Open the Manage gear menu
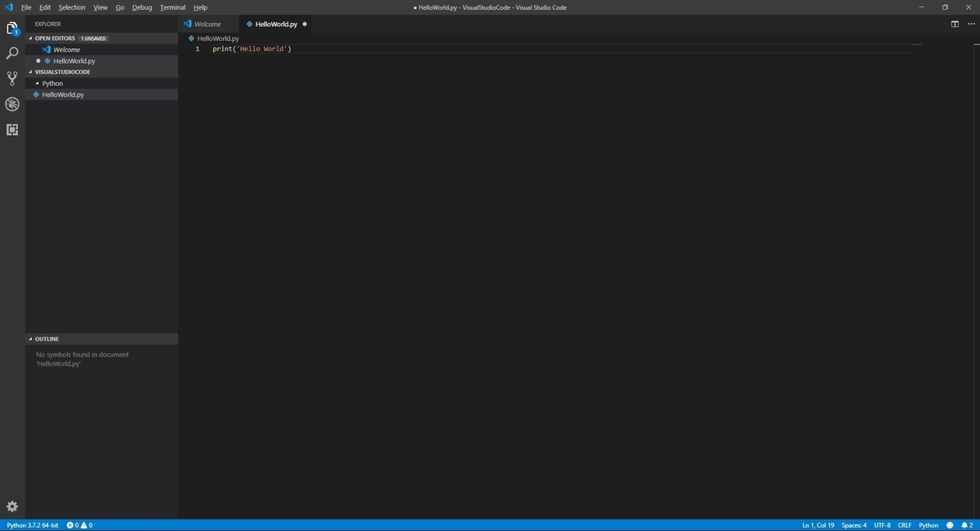This screenshot has height=531, width=980. (x=12, y=506)
